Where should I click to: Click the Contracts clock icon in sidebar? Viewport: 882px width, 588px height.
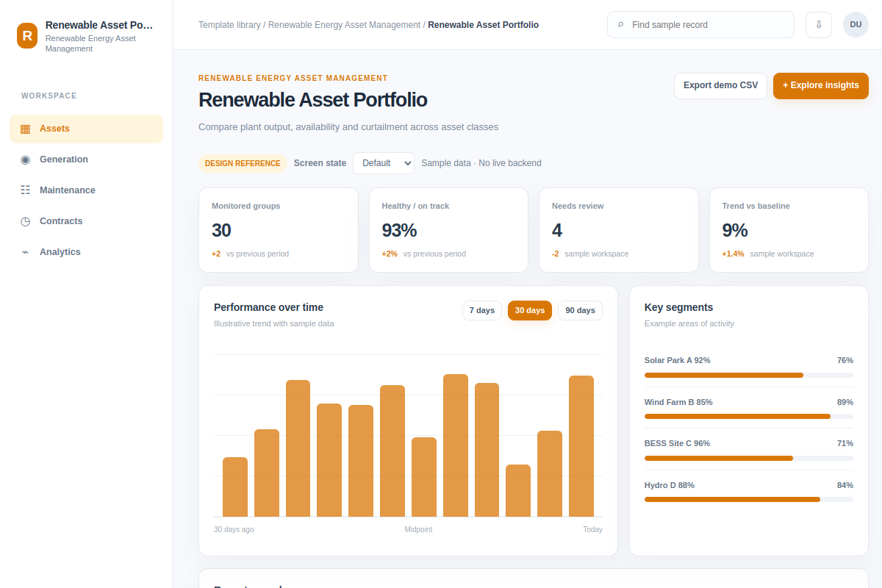click(x=25, y=221)
